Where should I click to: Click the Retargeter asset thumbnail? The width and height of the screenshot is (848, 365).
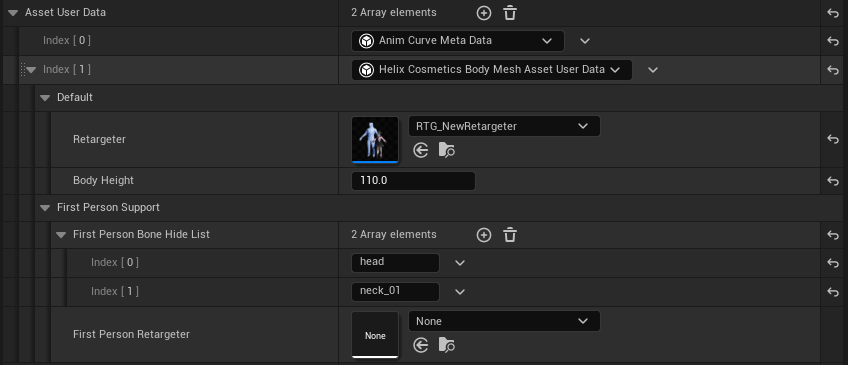point(375,140)
